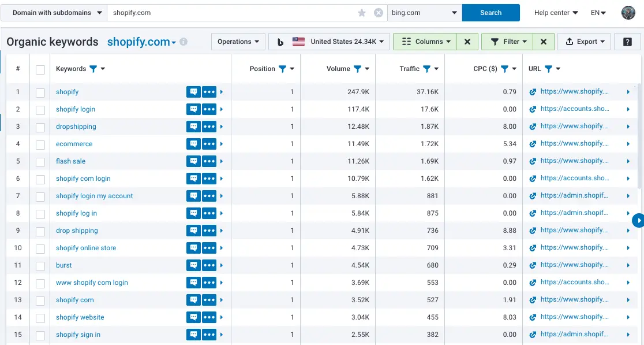
Task: Open the bing.com search engine dropdown
Action: tap(425, 13)
